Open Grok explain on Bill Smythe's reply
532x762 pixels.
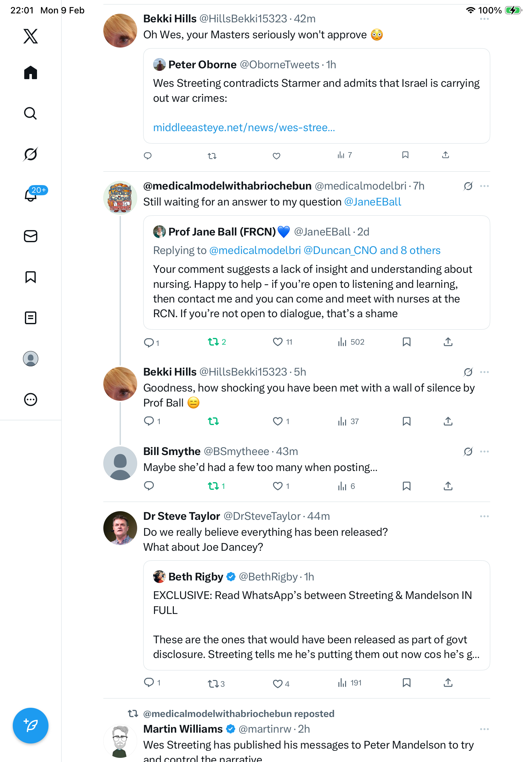468,452
